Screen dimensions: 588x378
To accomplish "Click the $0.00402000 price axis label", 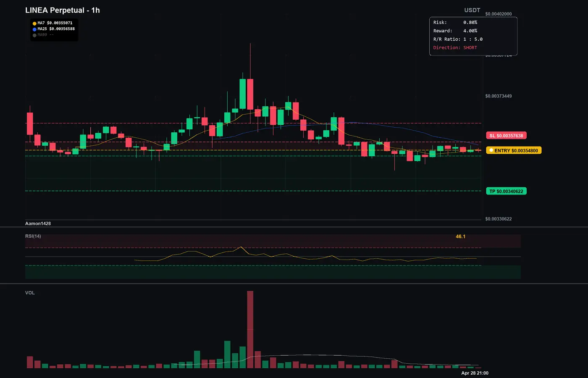I will click(x=499, y=14).
